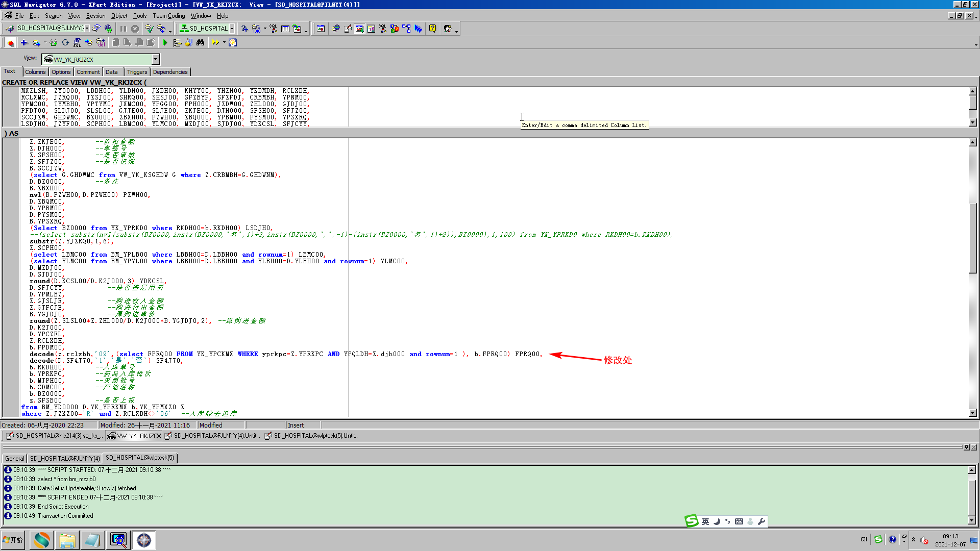Open the View name VW_YK_RKJZCX dropdown
The image size is (980, 551).
point(155,60)
